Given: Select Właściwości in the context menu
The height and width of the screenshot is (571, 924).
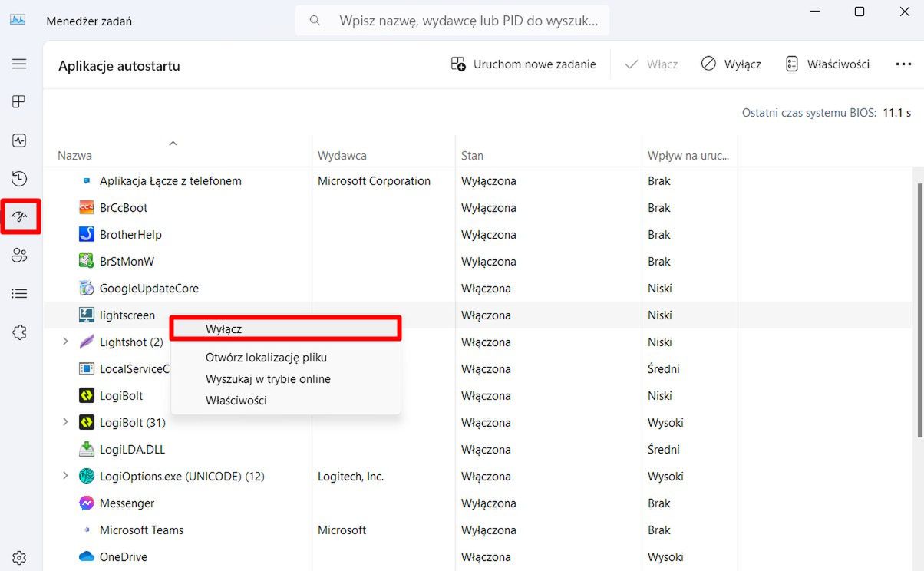Looking at the screenshot, I should (236, 400).
